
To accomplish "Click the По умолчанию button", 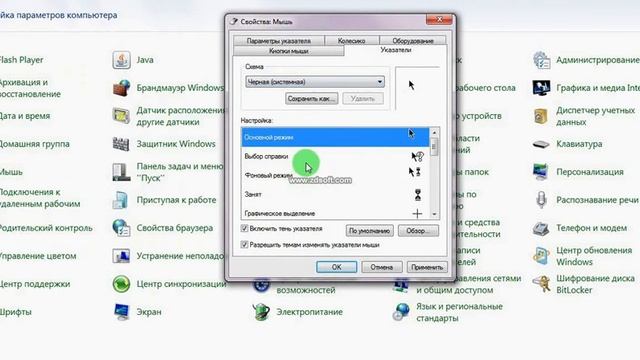I will [369, 231].
